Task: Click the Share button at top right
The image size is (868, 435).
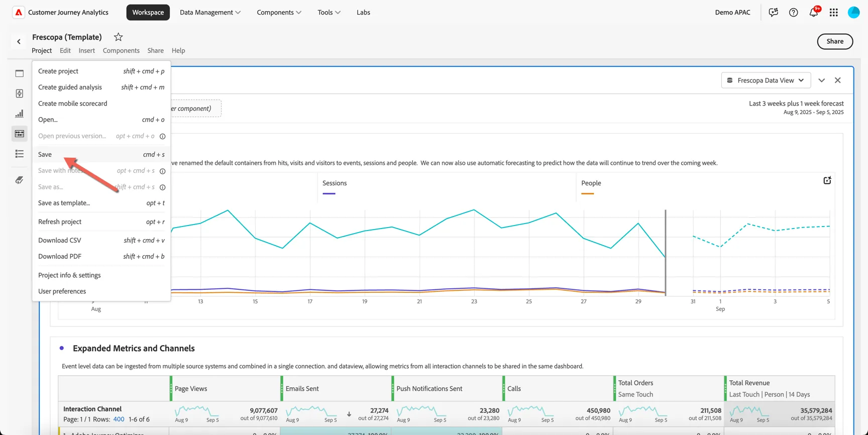Action: pos(835,41)
